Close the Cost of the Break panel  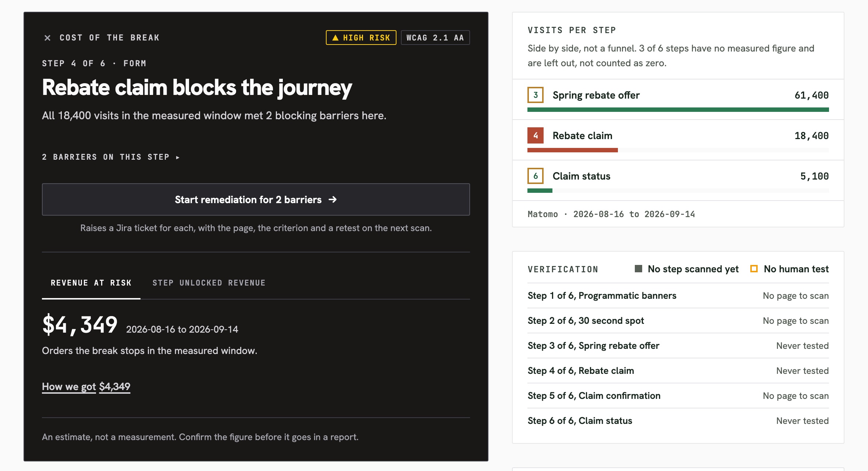click(47, 38)
